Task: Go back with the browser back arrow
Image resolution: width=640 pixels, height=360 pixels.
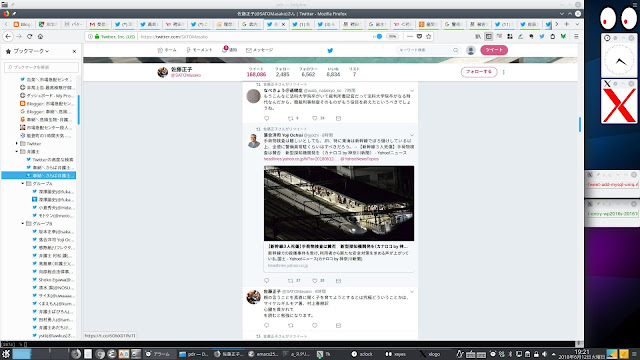Action: (x=8, y=36)
